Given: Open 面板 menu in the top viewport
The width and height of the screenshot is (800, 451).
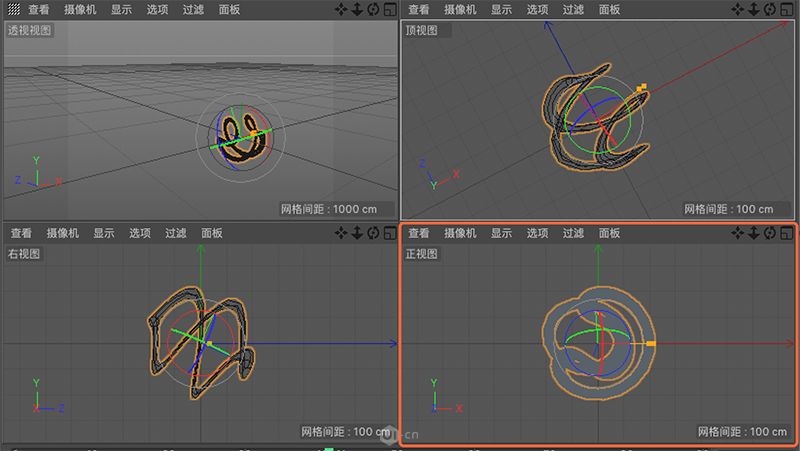Looking at the screenshot, I should (x=609, y=9).
